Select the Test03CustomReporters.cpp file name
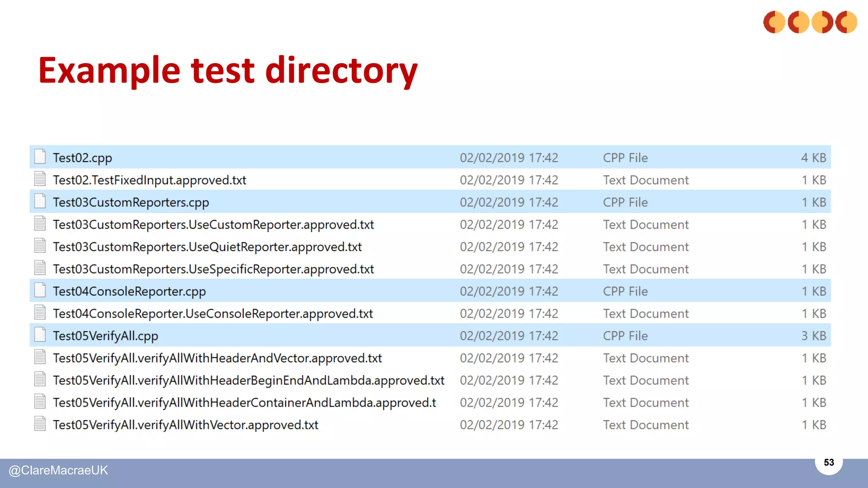Viewport: 868px width, 488px height. point(131,202)
